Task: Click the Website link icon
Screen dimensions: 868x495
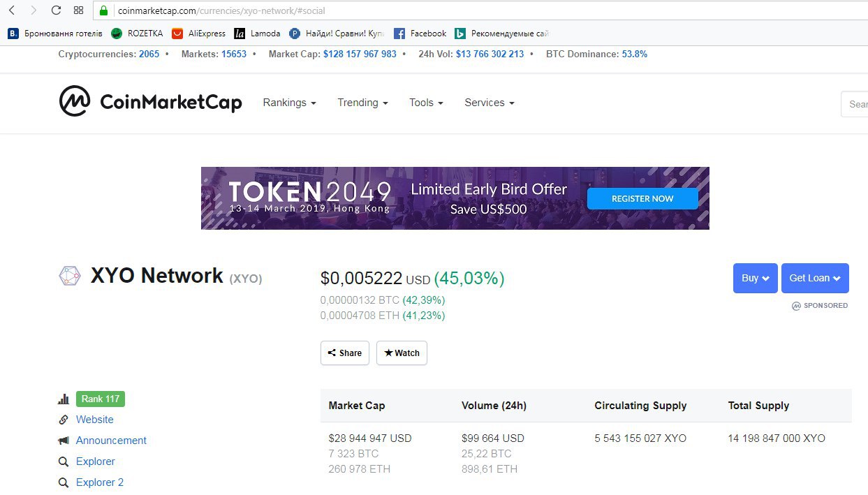Action: coord(64,420)
